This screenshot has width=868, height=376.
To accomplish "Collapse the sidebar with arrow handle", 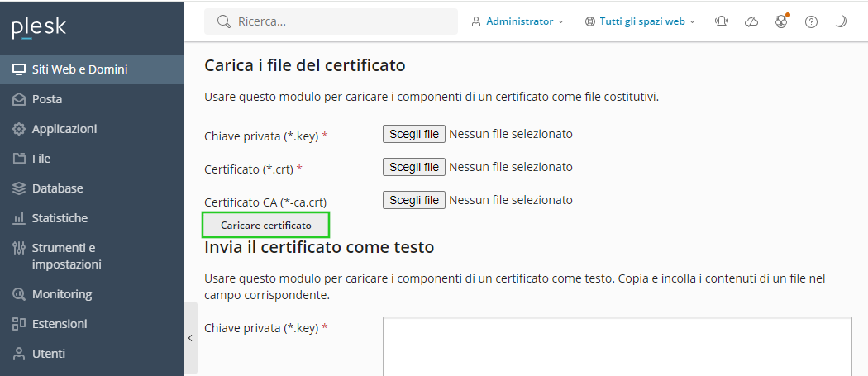I will (x=190, y=338).
